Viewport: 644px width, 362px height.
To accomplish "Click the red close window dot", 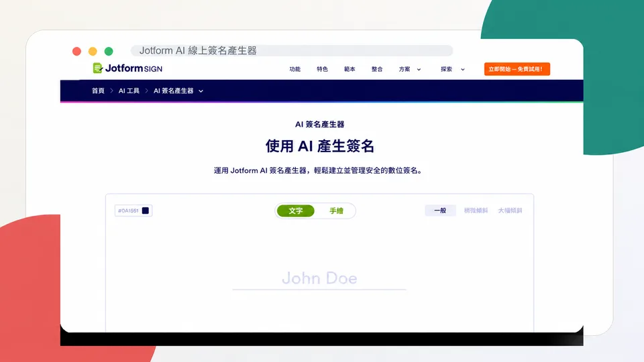I will pyautogui.click(x=76, y=52).
